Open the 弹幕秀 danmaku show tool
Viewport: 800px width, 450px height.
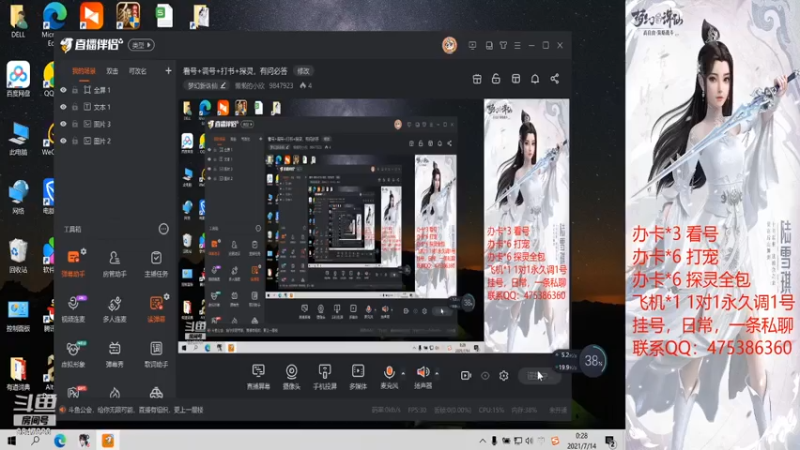click(114, 354)
